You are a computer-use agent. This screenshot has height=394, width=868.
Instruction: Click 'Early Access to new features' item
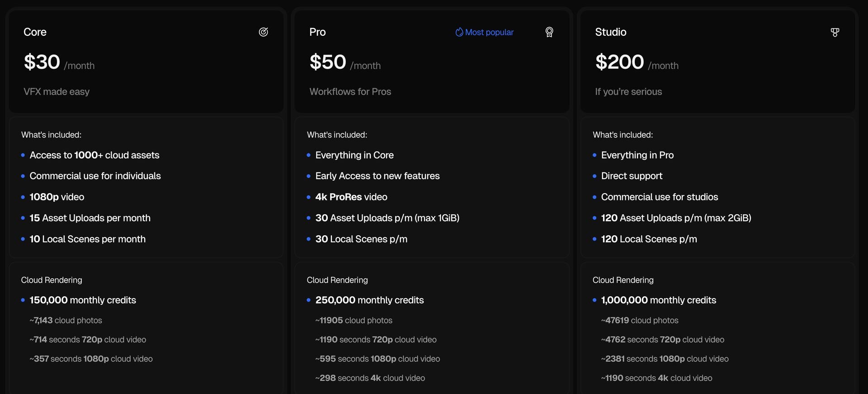tap(377, 176)
